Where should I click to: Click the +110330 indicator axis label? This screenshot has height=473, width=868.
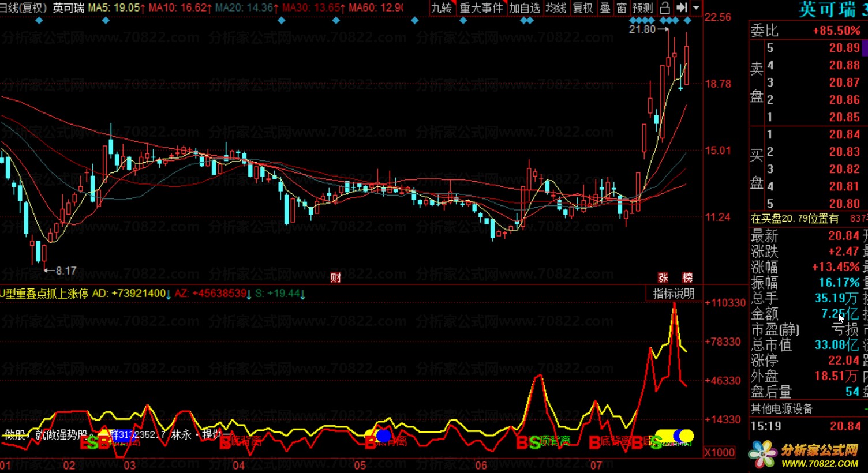pyautogui.click(x=725, y=303)
